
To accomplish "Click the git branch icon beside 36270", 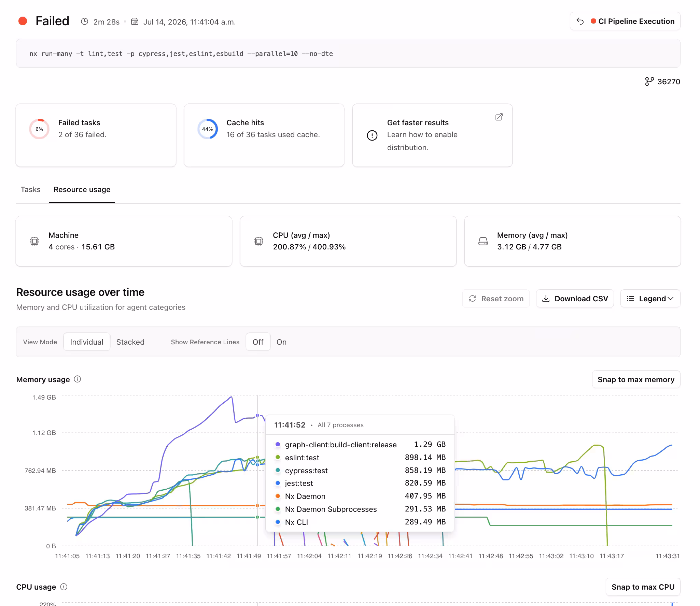I will click(x=649, y=82).
